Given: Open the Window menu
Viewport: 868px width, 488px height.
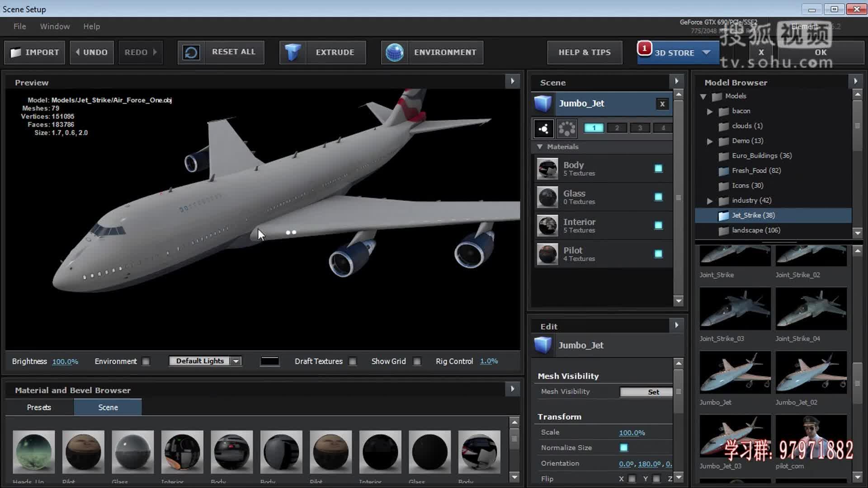Looking at the screenshot, I should 55,26.
